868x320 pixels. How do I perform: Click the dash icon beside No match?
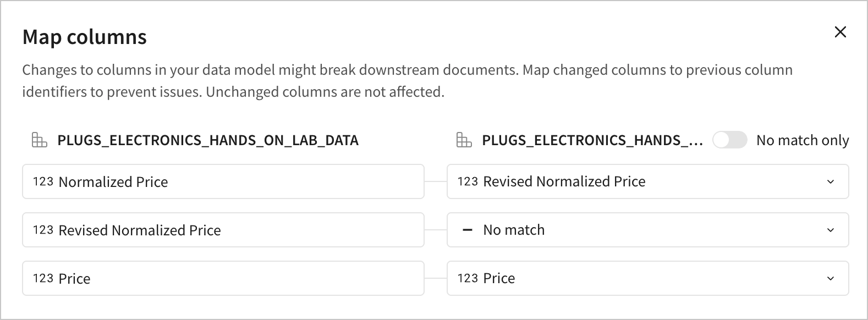pyautogui.click(x=468, y=230)
